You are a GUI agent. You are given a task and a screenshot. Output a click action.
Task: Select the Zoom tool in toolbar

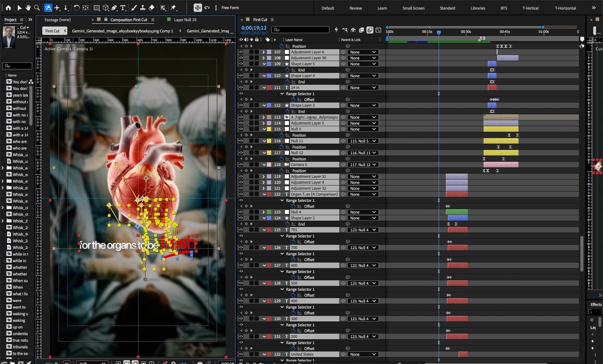(38, 8)
